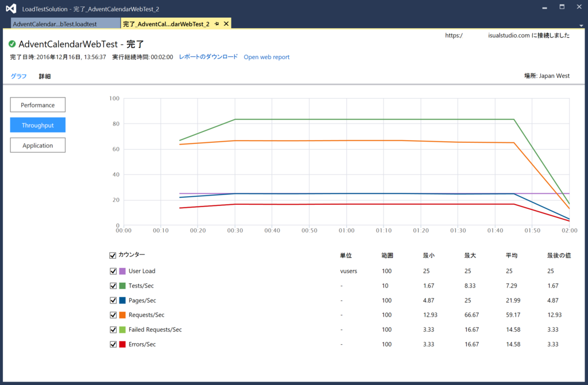Click the 最大 column header

(x=470, y=255)
